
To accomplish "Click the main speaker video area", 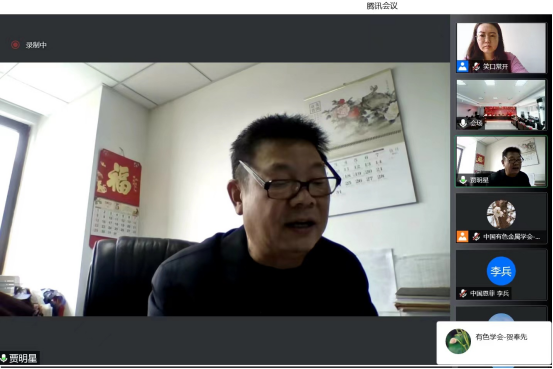I will pyautogui.click(x=225, y=189).
